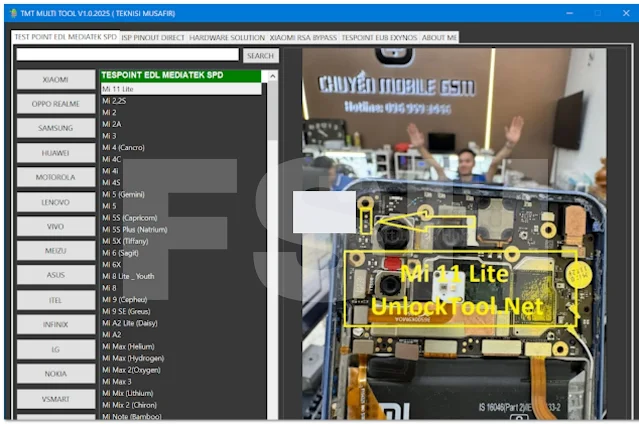Switch to the ISP PINOUT DIRECT tab
639x424 pixels.
point(153,38)
